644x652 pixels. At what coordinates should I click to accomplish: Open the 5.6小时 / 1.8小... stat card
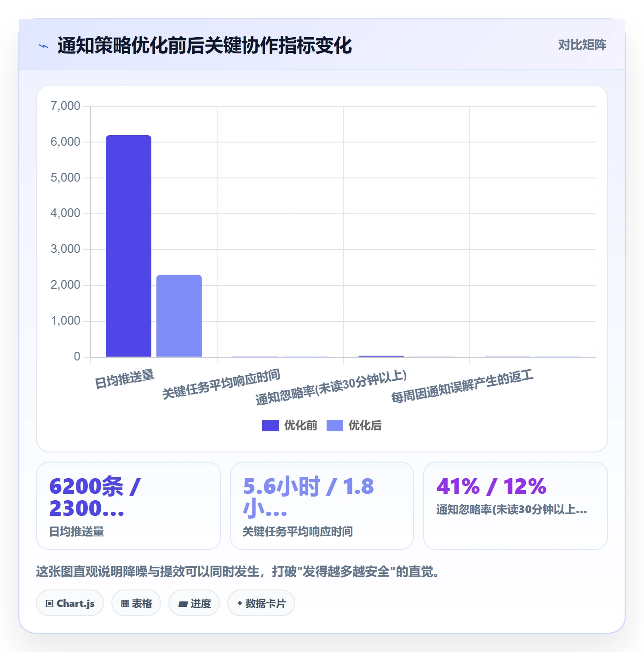322,506
